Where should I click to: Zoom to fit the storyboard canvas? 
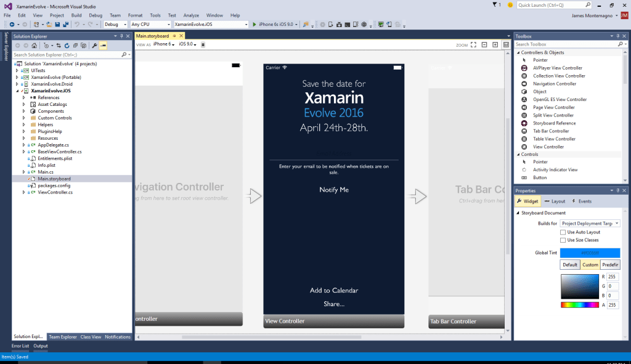pos(474,44)
